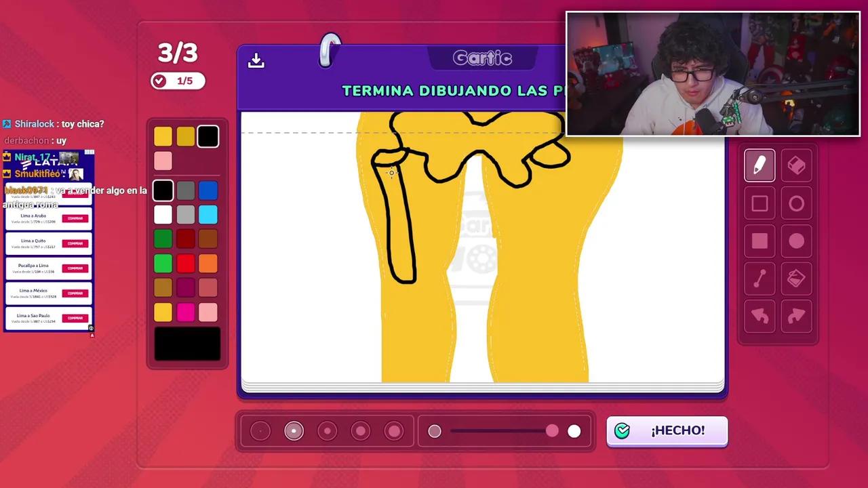Image resolution: width=868 pixels, height=488 pixels.
Task: Select the straight line tool
Action: click(x=759, y=279)
